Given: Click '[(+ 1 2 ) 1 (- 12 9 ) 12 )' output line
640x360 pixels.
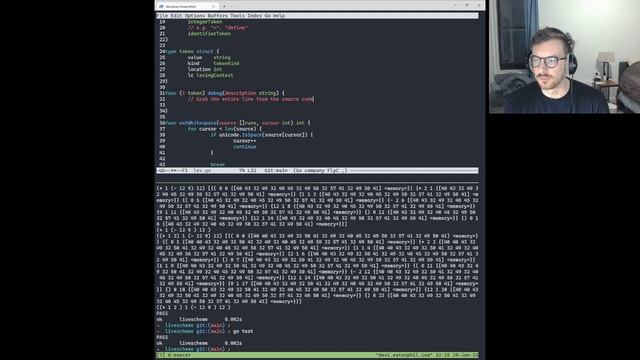Looking at the screenshot, I should pyautogui.click(x=193, y=307).
